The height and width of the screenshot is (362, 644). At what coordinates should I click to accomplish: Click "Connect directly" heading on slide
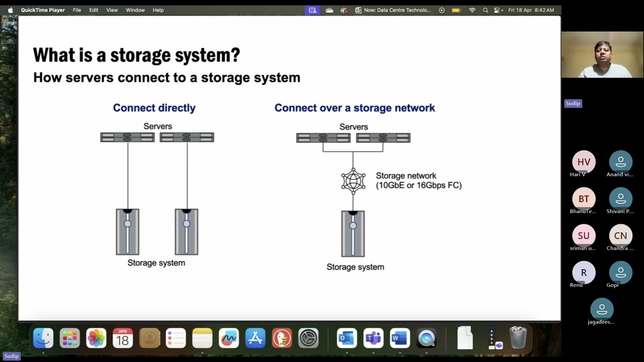[x=154, y=108]
